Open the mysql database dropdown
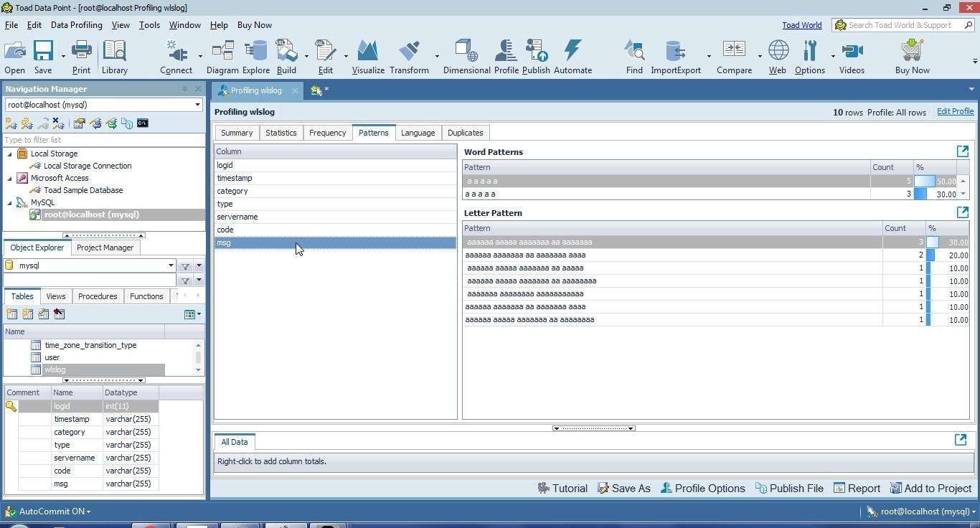Screen dimensions: 980x528 tap(171, 265)
